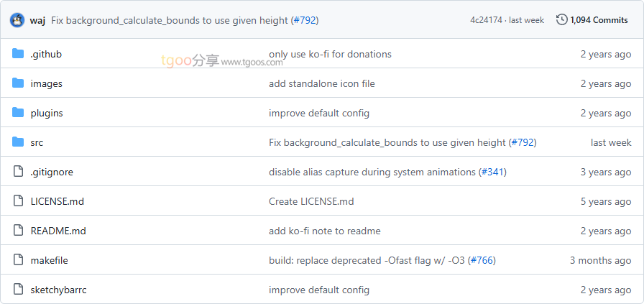This screenshot has height=304, width=644.
Task: Click the plugins folder icon
Action: tap(18, 113)
